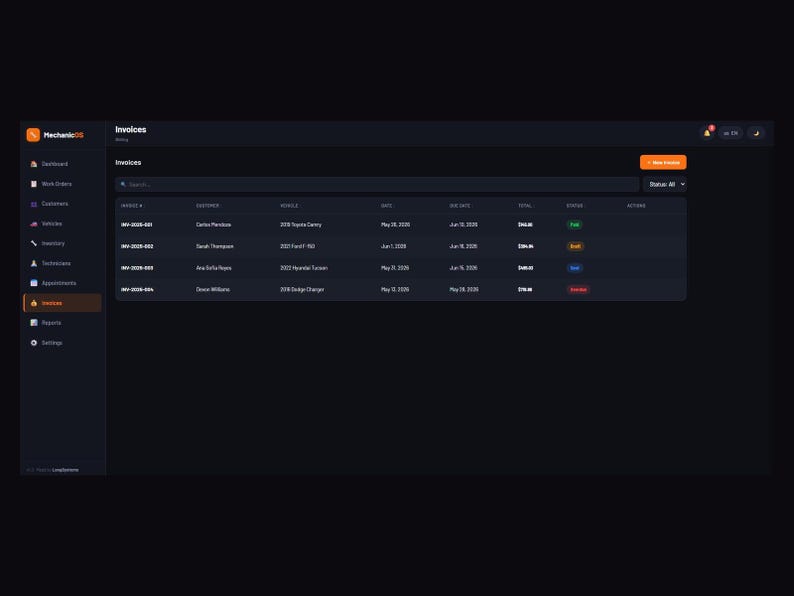This screenshot has height=596, width=794.
Task: Click the due date in Sarah Thompson's row
Action: coord(463,246)
